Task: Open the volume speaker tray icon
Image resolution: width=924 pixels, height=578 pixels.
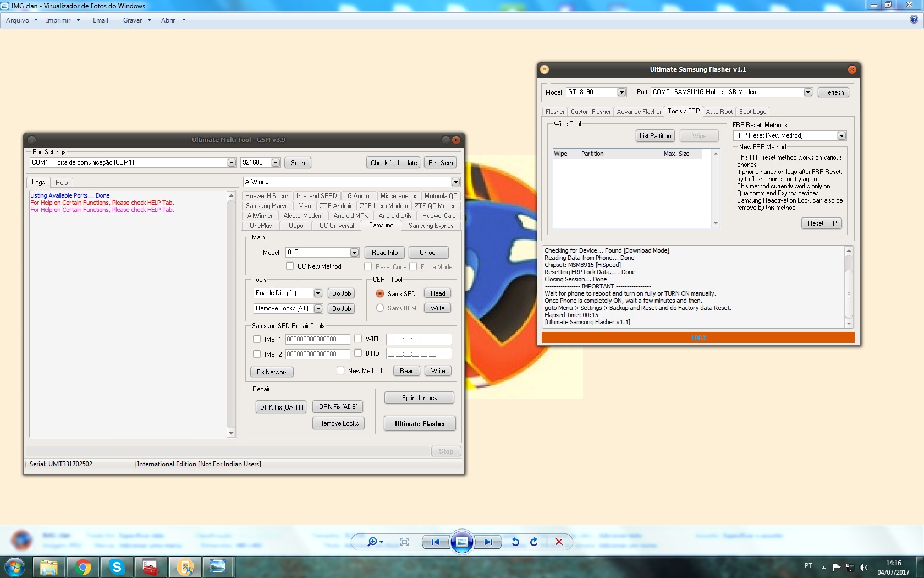Action: (864, 568)
